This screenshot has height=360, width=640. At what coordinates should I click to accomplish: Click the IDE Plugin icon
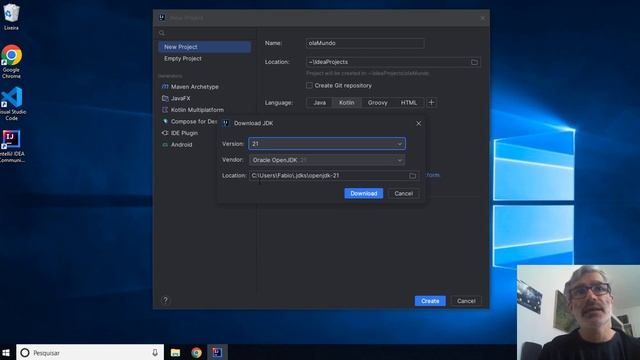coord(165,133)
